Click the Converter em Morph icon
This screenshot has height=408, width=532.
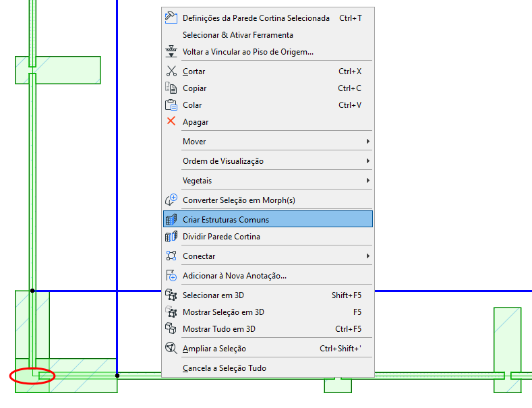171,200
